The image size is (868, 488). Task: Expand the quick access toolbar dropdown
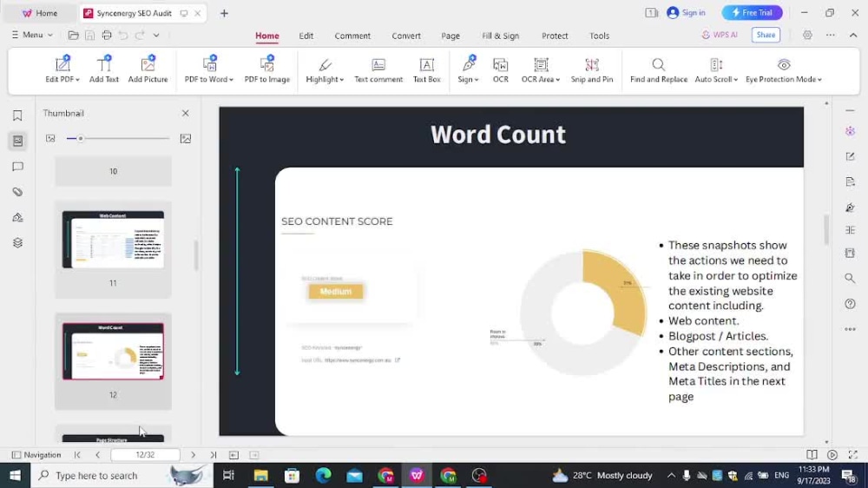(156, 35)
